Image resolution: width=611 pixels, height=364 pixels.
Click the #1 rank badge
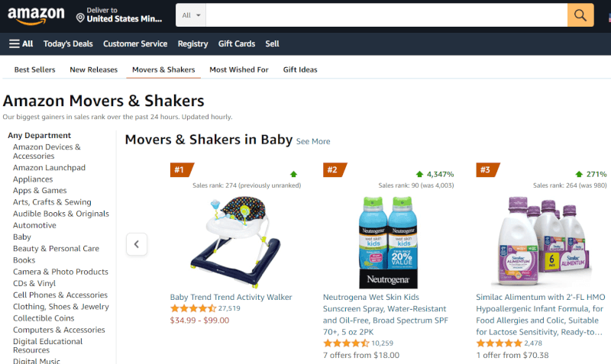tap(180, 169)
